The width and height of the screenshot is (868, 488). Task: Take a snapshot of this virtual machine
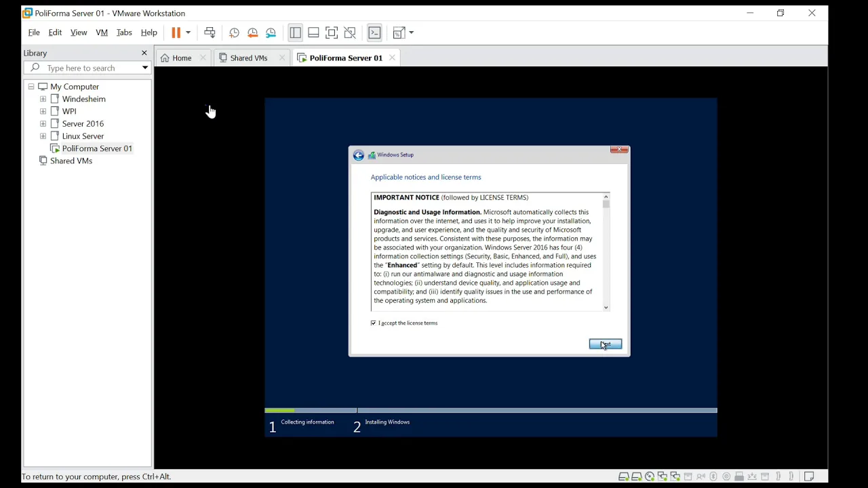pyautogui.click(x=234, y=33)
